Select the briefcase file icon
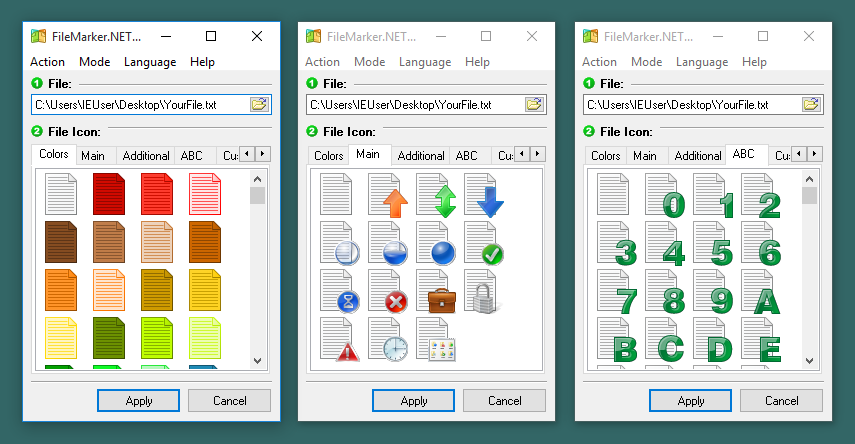 pyautogui.click(x=436, y=291)
